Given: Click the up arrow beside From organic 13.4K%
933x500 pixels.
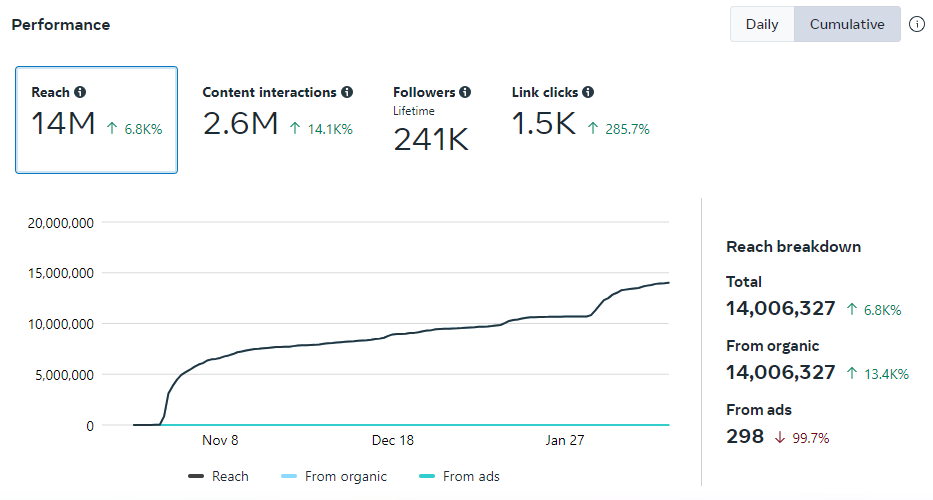Looking at the screenshot, I should [852, 374].
